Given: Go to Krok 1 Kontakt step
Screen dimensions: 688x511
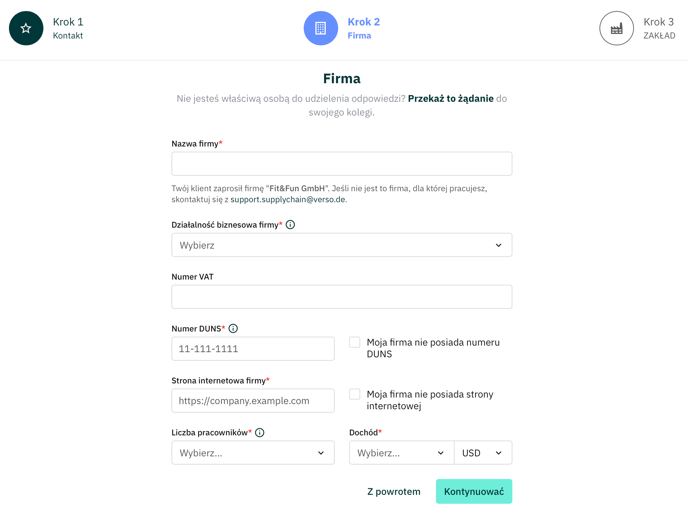Looking at the screenshot, I should point(68,28).
